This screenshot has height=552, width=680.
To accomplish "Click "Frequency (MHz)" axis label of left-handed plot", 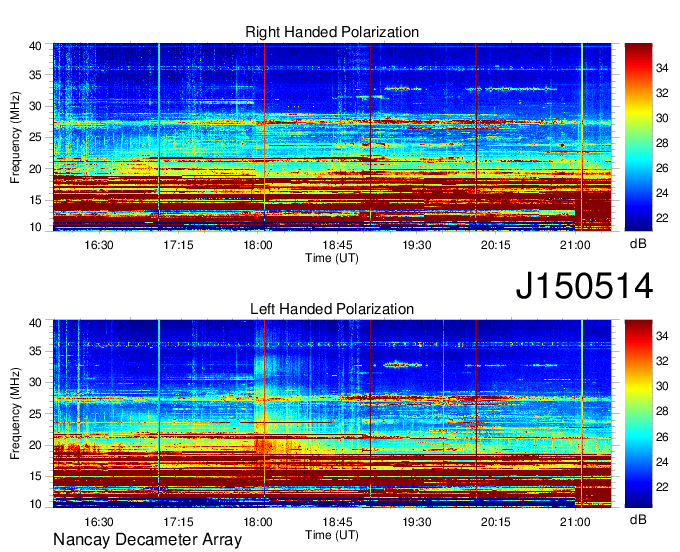I will 15,414.
